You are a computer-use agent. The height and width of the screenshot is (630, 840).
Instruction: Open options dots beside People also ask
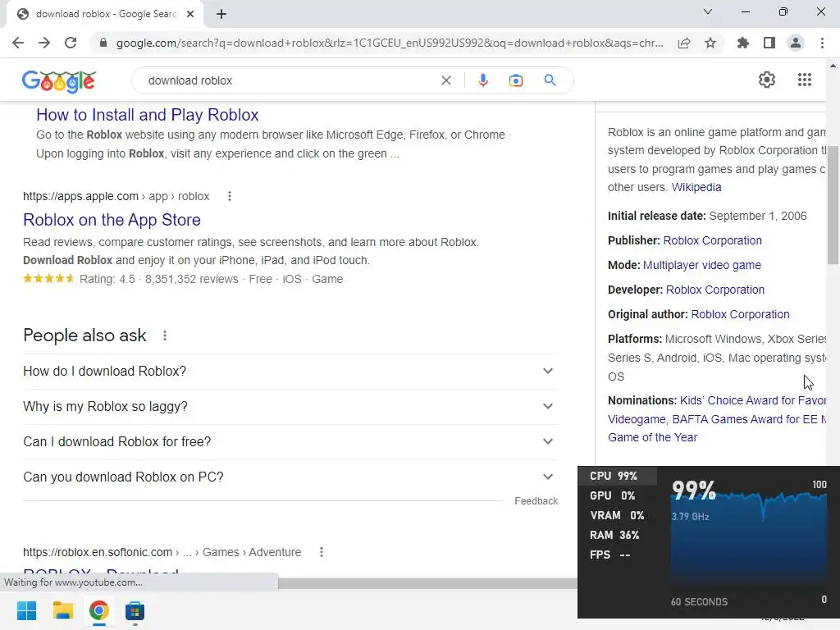(165, 336)
